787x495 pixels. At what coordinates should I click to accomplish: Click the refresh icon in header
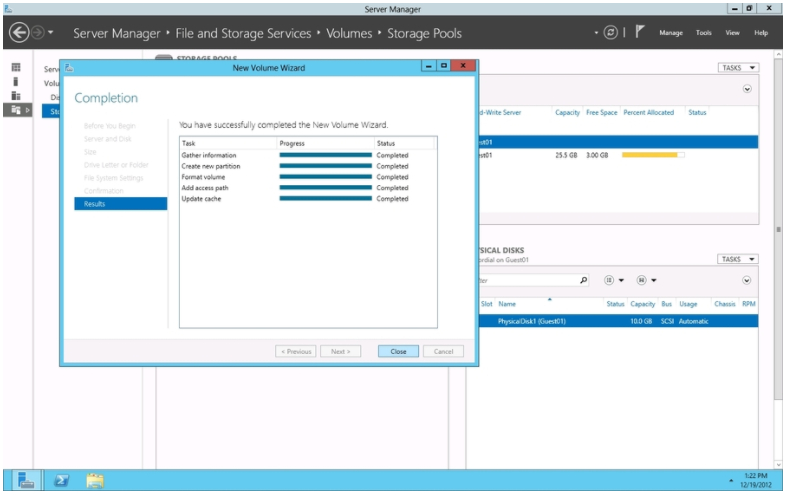pos(610,33)
